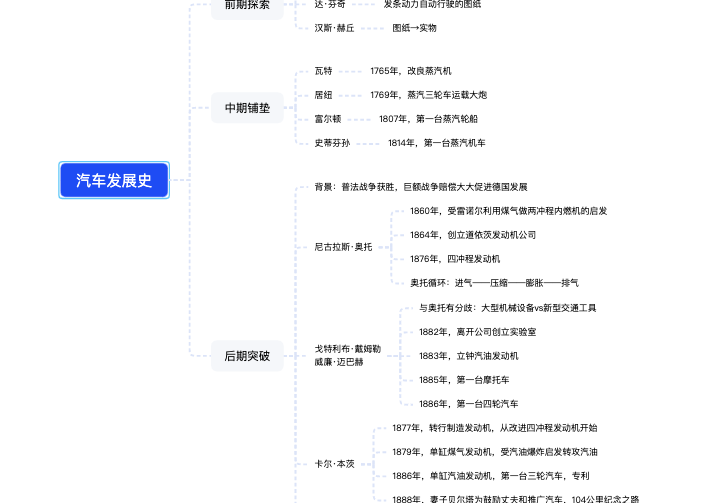Image resolution: width=704 pixels, height=503 pixels.
Task: Click the 戈特利布·戴姆勒 威廉·迈巴赫 node
Action: (348, 355)
